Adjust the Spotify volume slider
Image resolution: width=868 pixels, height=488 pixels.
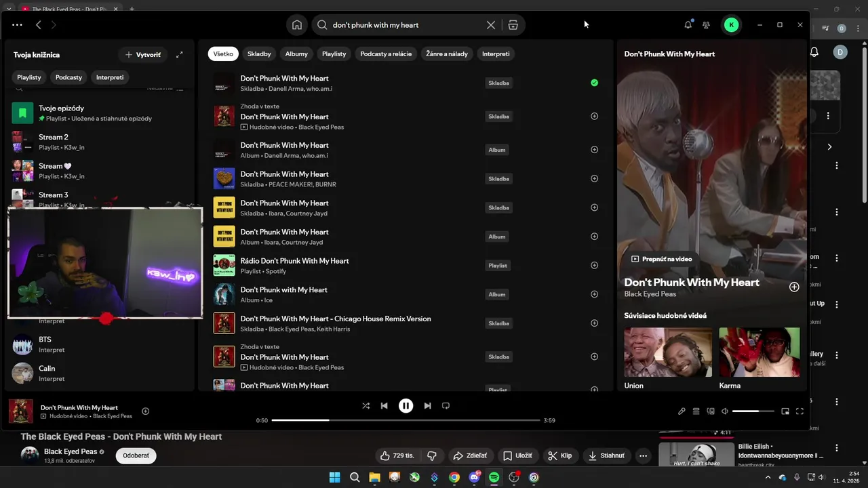pyautogui.click(x=753, y=411)
